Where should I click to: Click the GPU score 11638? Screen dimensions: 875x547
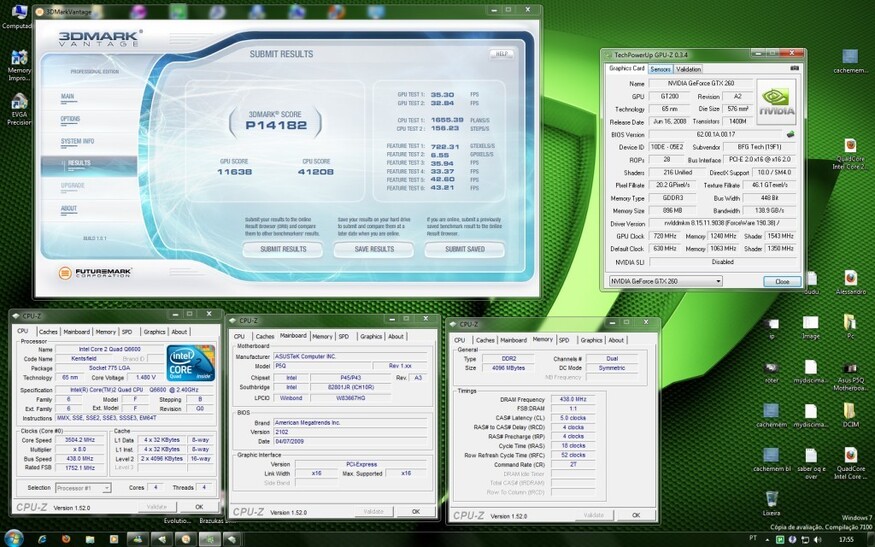(234, 172)
